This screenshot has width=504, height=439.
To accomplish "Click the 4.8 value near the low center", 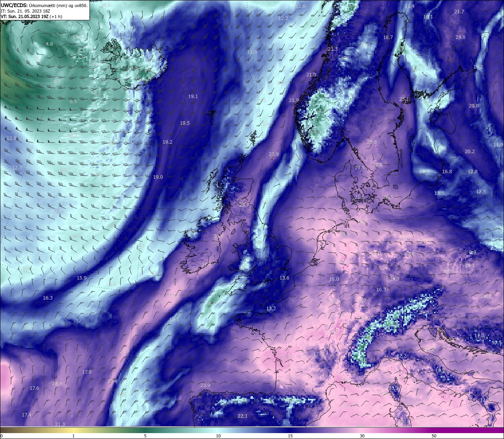I will (x=49, y=44).
